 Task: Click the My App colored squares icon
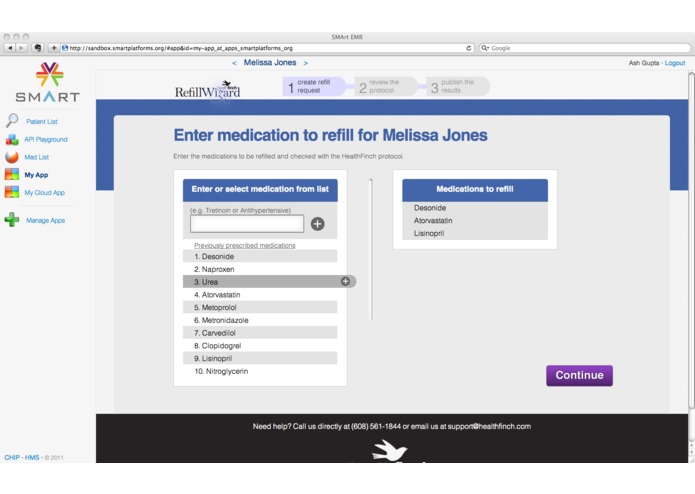pyautogui.click(x=12, y=175)
